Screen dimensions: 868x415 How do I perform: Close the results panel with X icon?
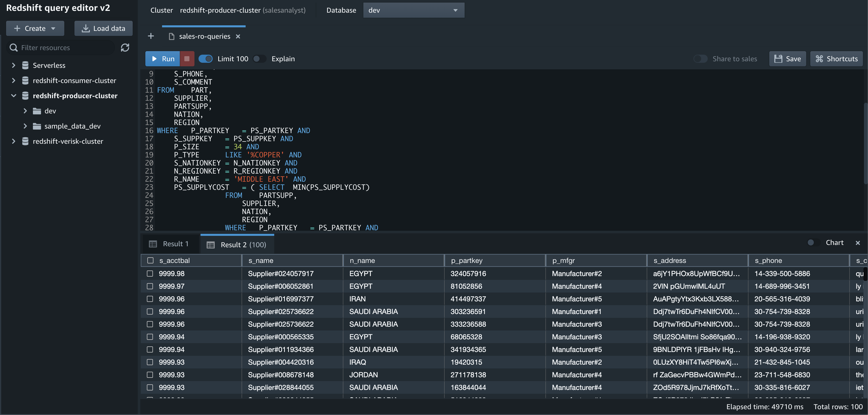(858, 243)
